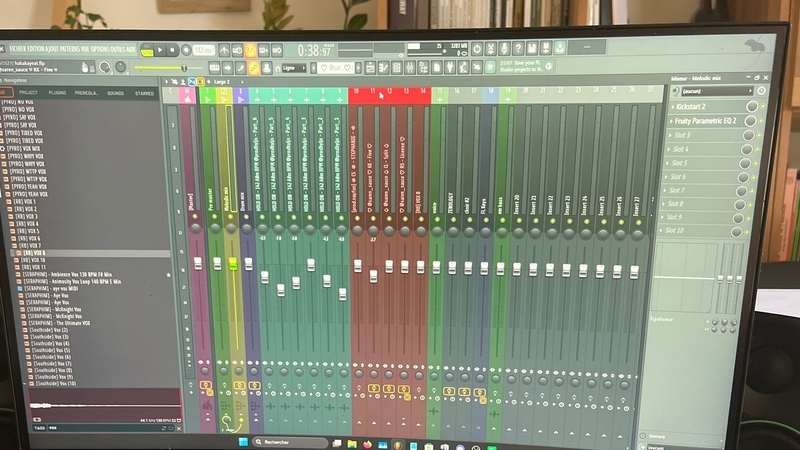Open the Ligne snap dropdown
Image resolution: width=800 pixels, height=450 pixels.
[x=293, y=68]
